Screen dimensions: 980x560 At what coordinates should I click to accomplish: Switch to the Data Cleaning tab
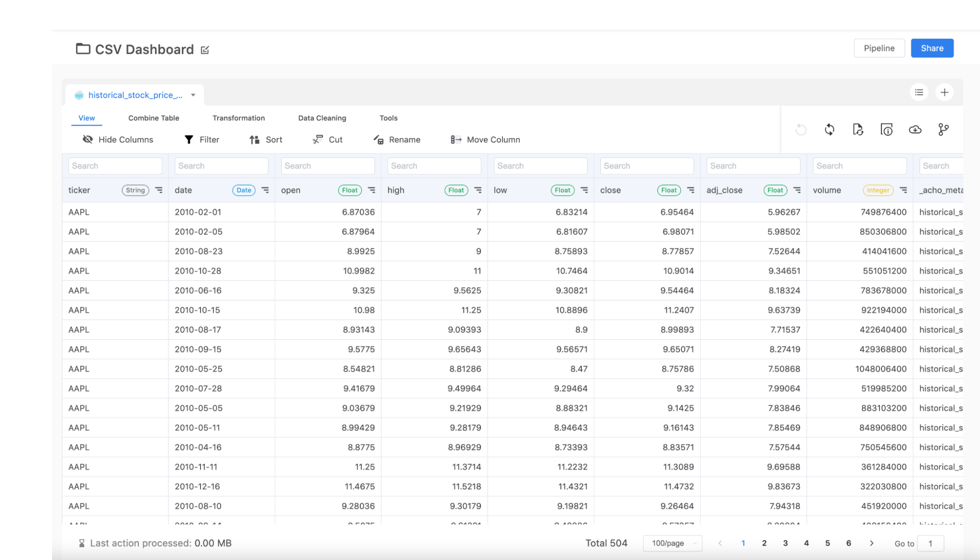(322, 118)
